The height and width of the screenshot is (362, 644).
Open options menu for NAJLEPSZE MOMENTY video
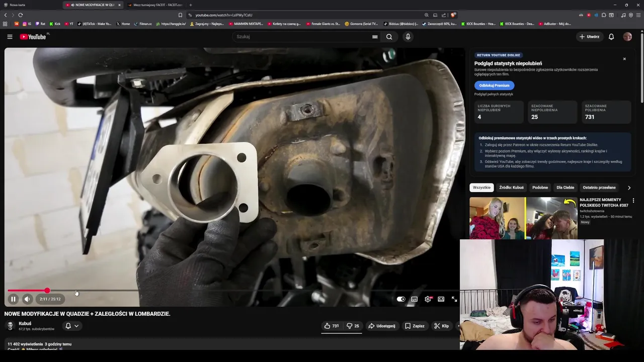coord(633,201)
